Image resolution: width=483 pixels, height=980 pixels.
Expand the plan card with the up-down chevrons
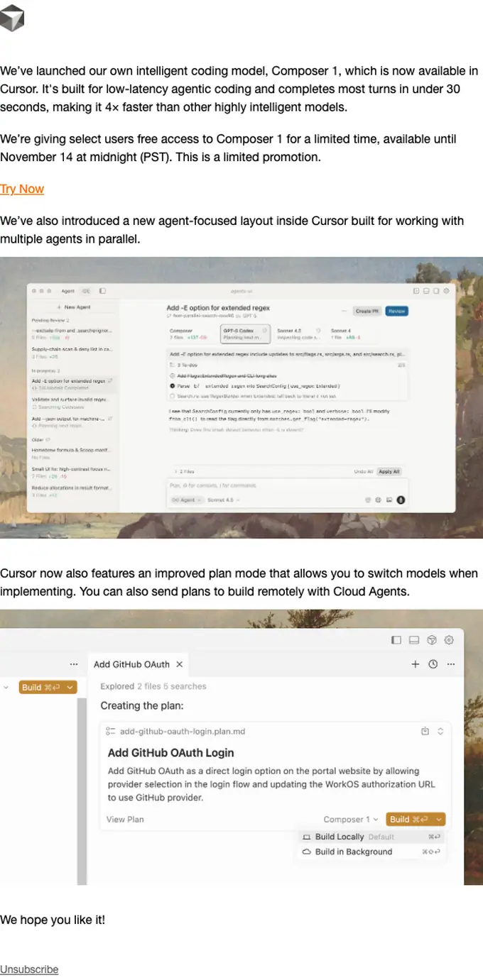click(440, 731)
